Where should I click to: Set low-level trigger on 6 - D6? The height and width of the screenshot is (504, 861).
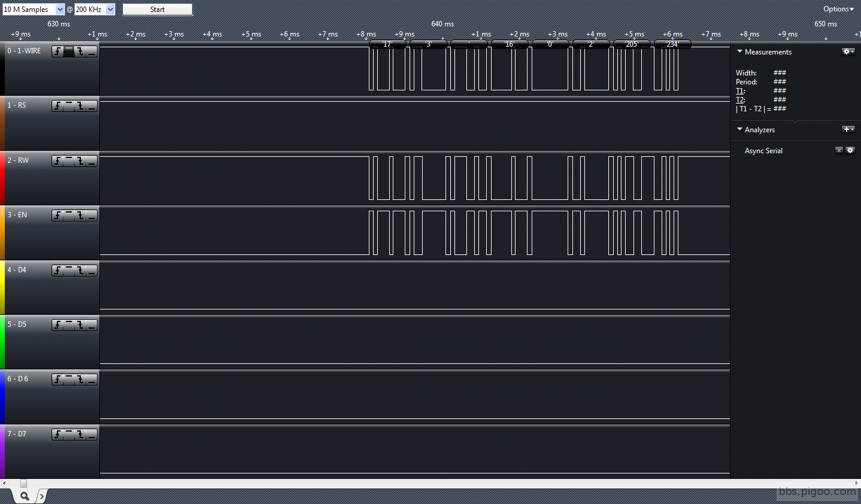click(92, 379)
